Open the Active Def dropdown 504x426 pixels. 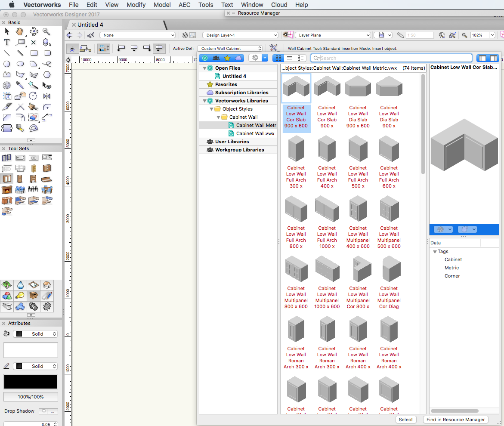(x=230, y=48)
